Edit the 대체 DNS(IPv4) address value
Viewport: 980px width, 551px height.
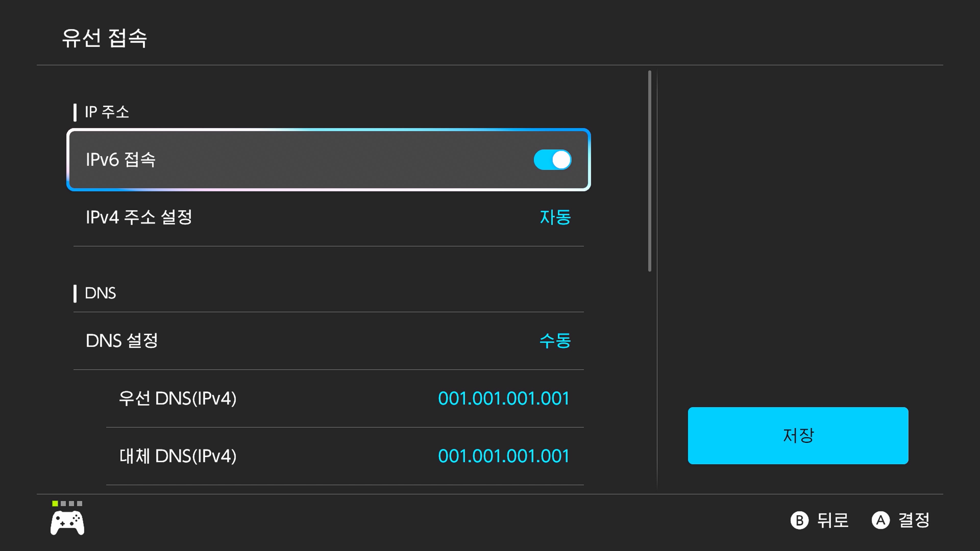click(503, 456)
